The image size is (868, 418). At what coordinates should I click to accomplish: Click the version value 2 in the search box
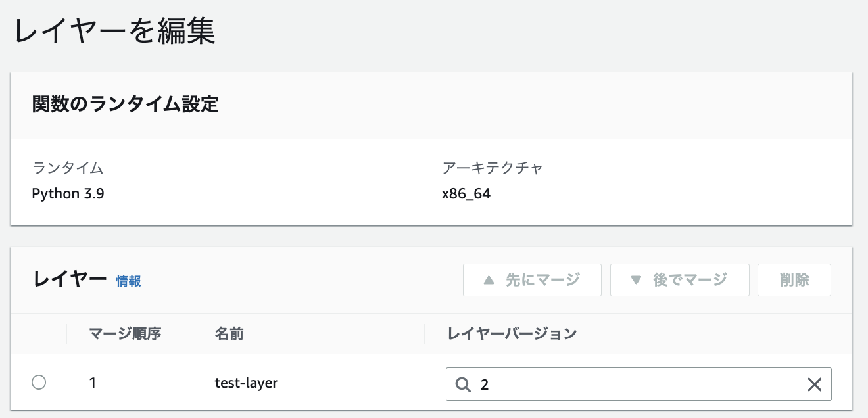click(485, 384)
